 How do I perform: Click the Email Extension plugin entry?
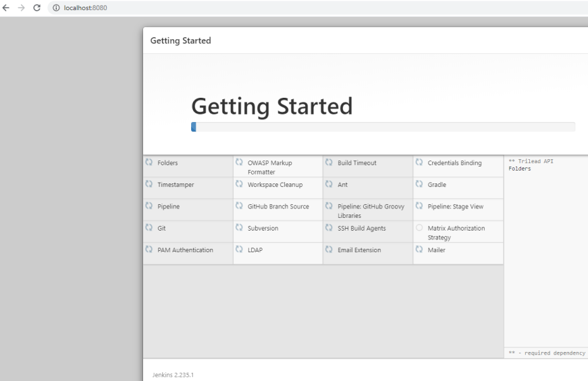pyautogui.click(x=358, y=250)
